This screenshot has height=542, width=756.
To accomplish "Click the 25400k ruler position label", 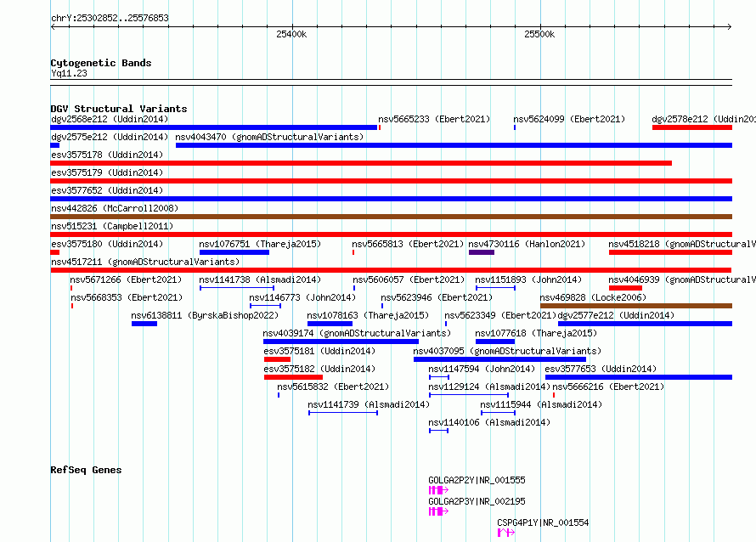I will tap(291, 34).
